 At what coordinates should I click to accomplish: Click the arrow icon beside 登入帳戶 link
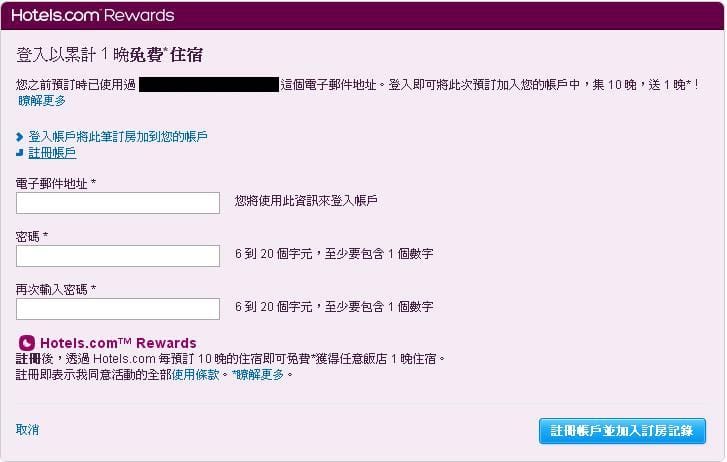(x=20, y=136)
